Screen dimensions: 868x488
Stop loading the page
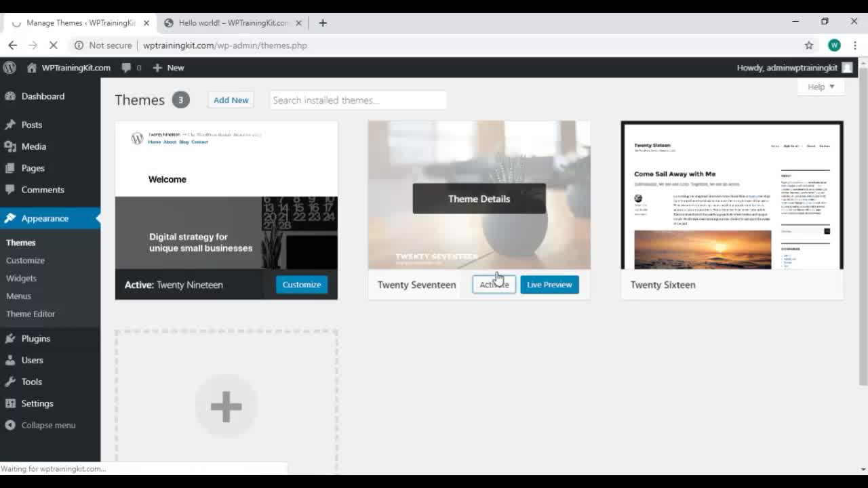(x=54, y=45)
